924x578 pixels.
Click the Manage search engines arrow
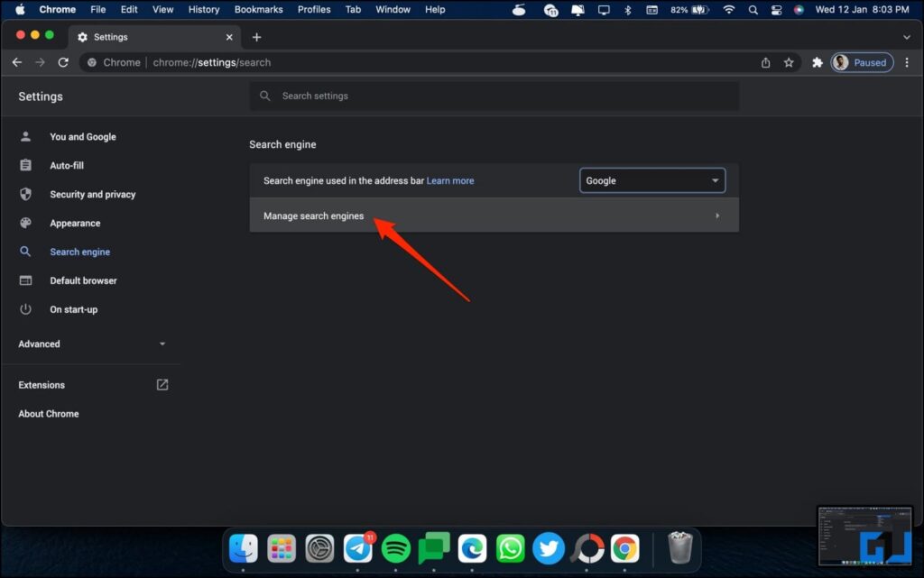click(x=717, y=216)
